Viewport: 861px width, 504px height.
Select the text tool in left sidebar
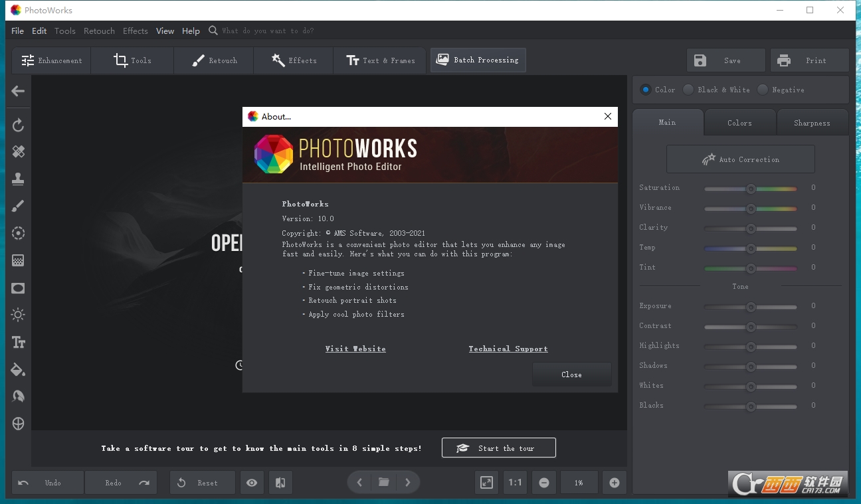(x=18, y=343)
